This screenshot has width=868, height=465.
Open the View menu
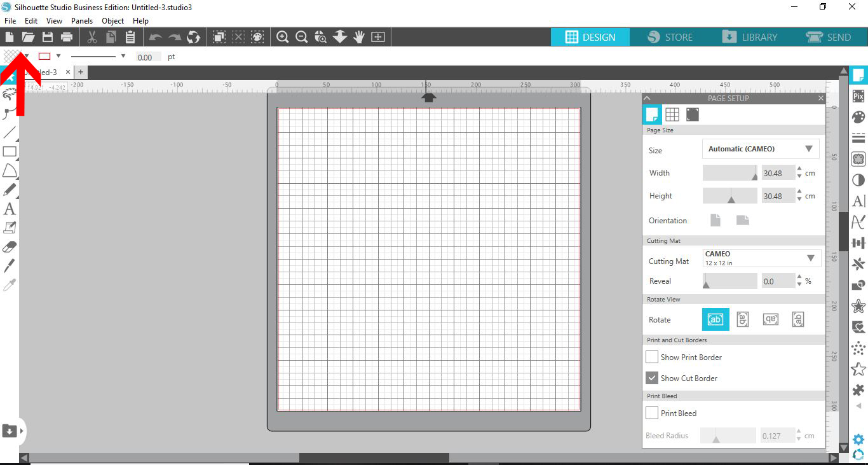[54, 21]
